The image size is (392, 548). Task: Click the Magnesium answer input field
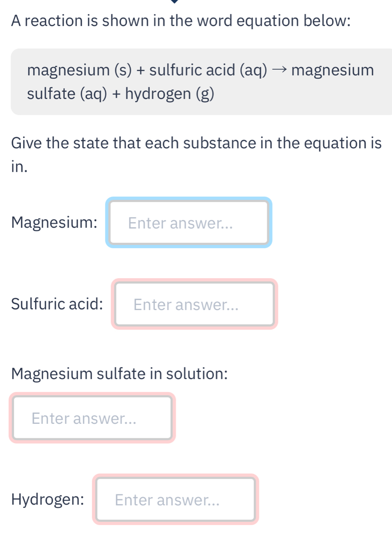coord(189,223)
